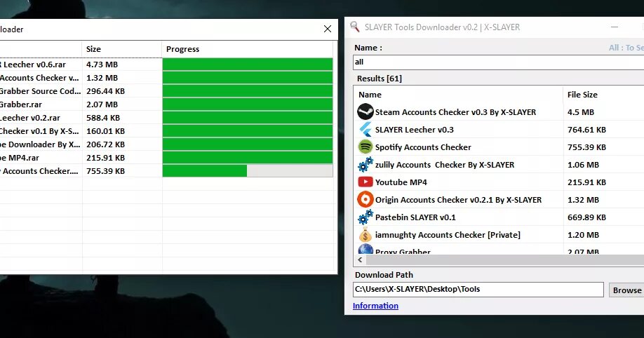Click the Download Path text field
The width and height of the screenshot is (644, 338).
478,289
